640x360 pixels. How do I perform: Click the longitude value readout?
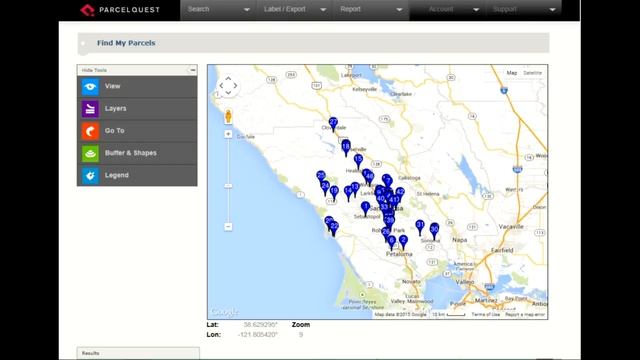point(258,335)
